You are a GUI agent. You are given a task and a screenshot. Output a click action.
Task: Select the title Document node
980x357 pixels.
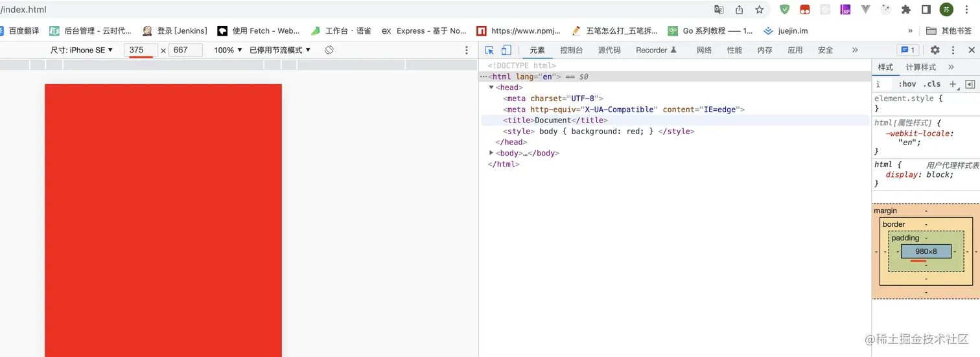click(675, 121)
